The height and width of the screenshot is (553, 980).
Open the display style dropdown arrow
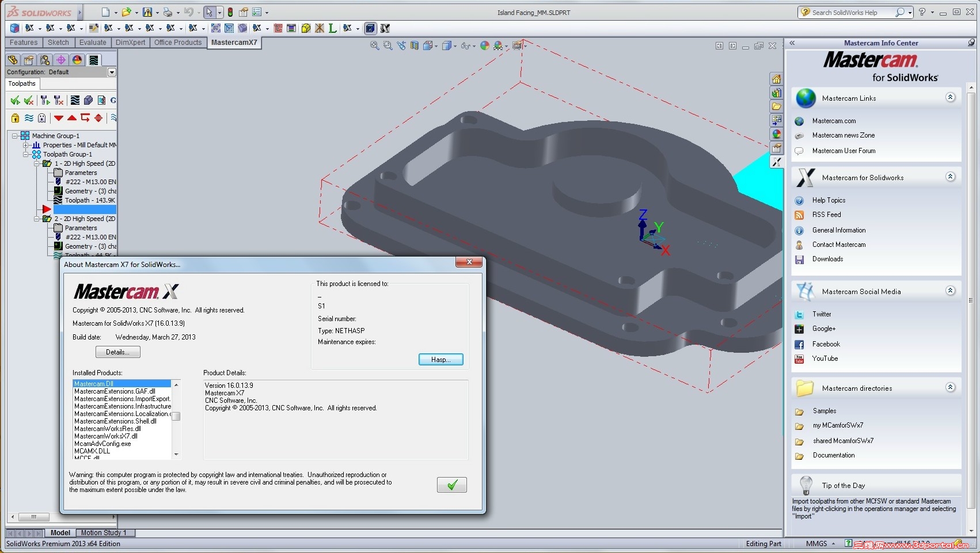coord(455,45)
